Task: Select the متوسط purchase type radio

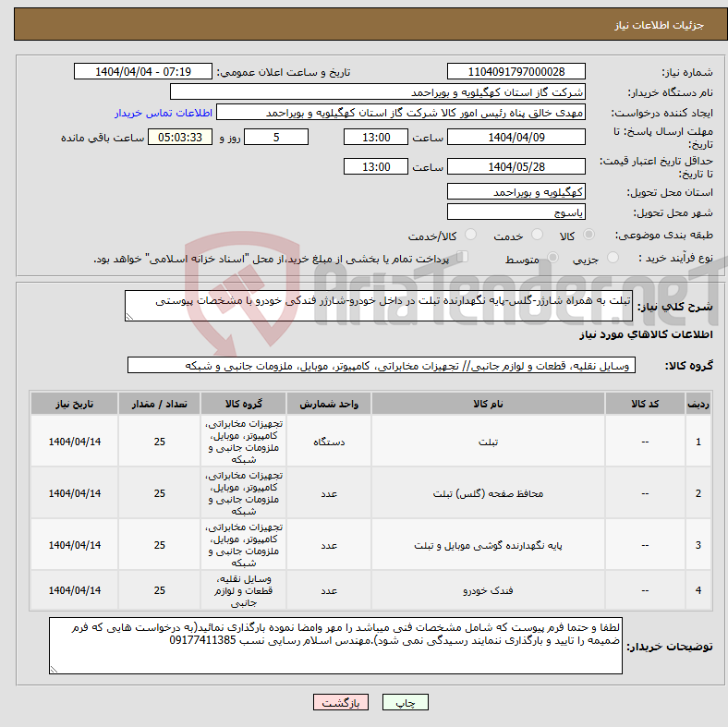Action: [553, 257]
